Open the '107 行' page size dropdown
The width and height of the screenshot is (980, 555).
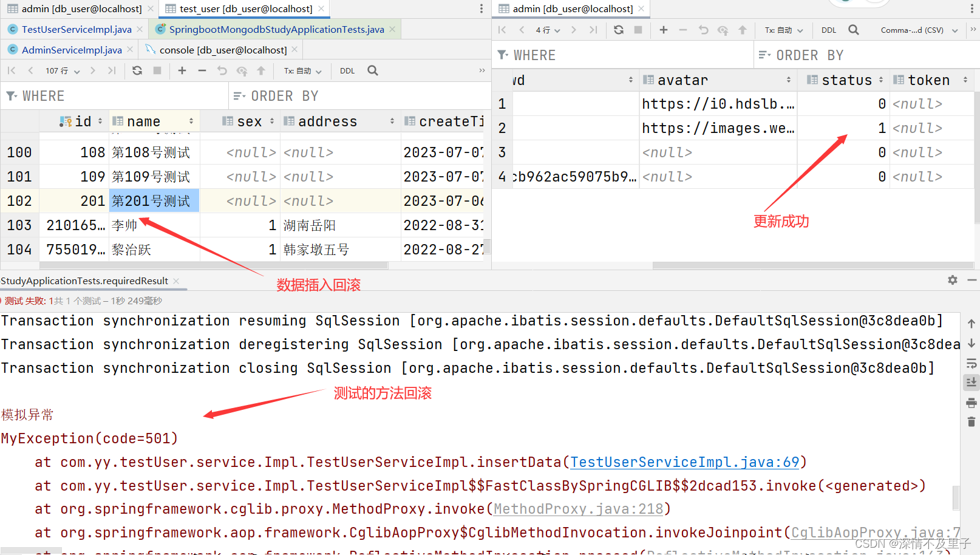(63, 71)
